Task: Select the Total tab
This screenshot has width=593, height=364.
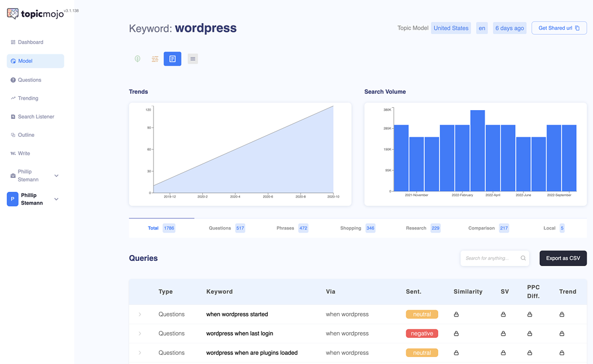Action: (162, 228)
